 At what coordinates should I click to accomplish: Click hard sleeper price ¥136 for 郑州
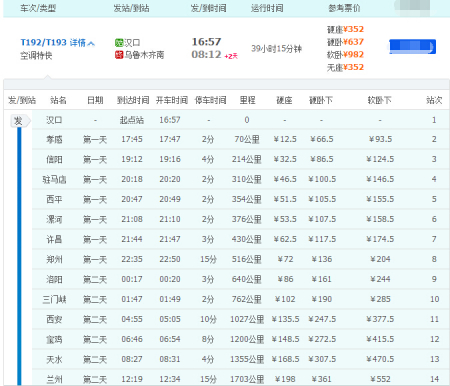coord(321,259)
